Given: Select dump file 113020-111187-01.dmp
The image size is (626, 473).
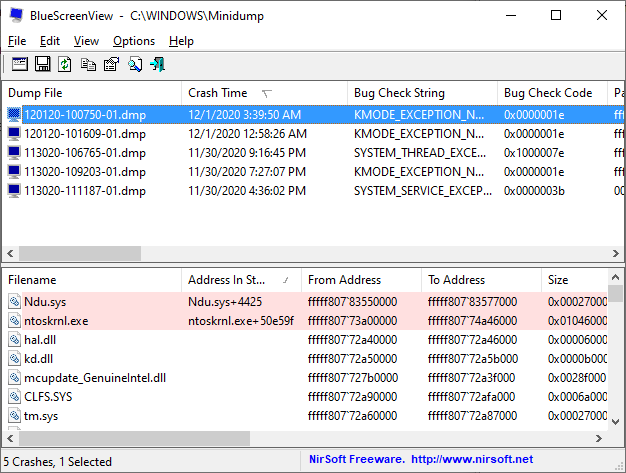Looking at the screenshot, I should (85, 190).
